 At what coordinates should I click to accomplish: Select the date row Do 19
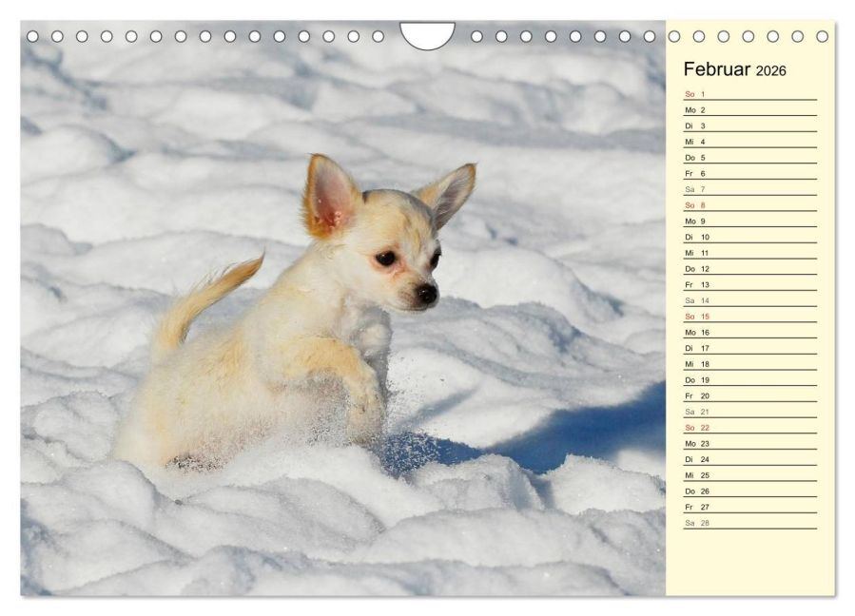coord(750,380)
